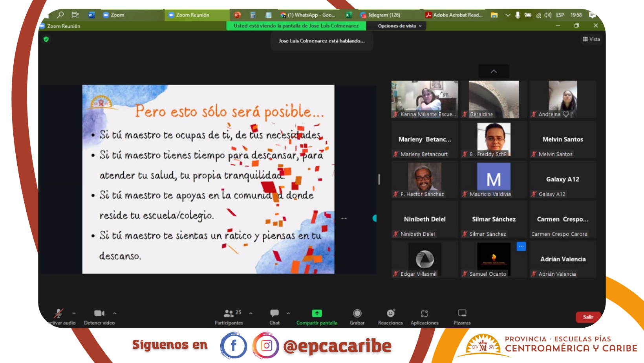
Task: Open the Reacciones menu
Action: point(390,316)
